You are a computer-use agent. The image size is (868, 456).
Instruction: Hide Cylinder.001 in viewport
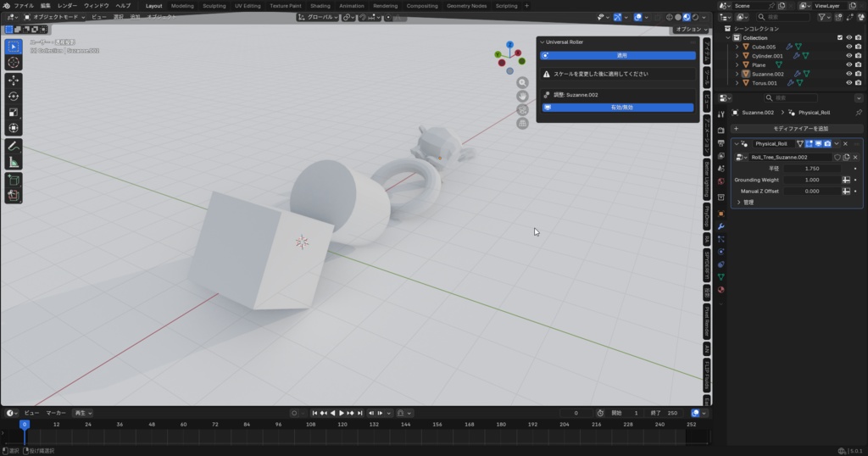[849, 56]
